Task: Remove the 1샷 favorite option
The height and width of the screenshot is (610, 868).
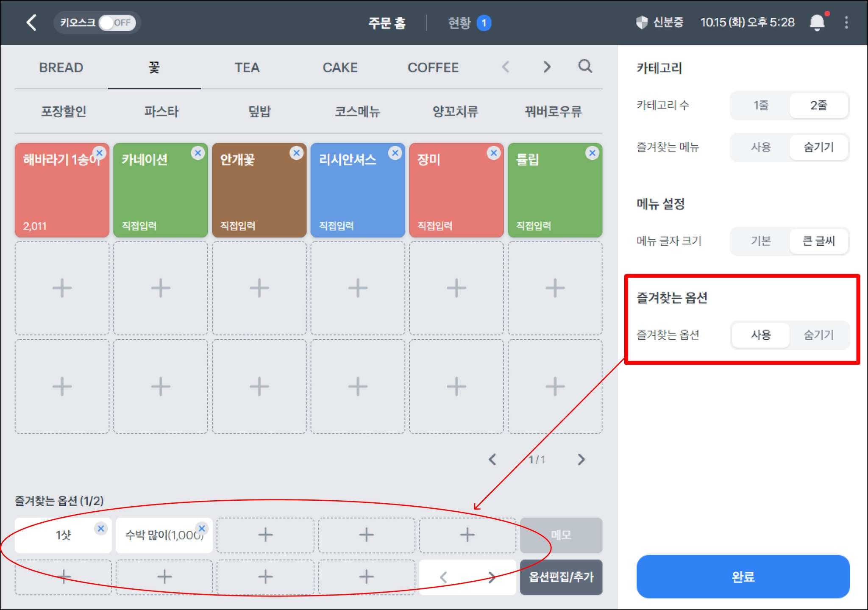Action: (x=101, y=528)
